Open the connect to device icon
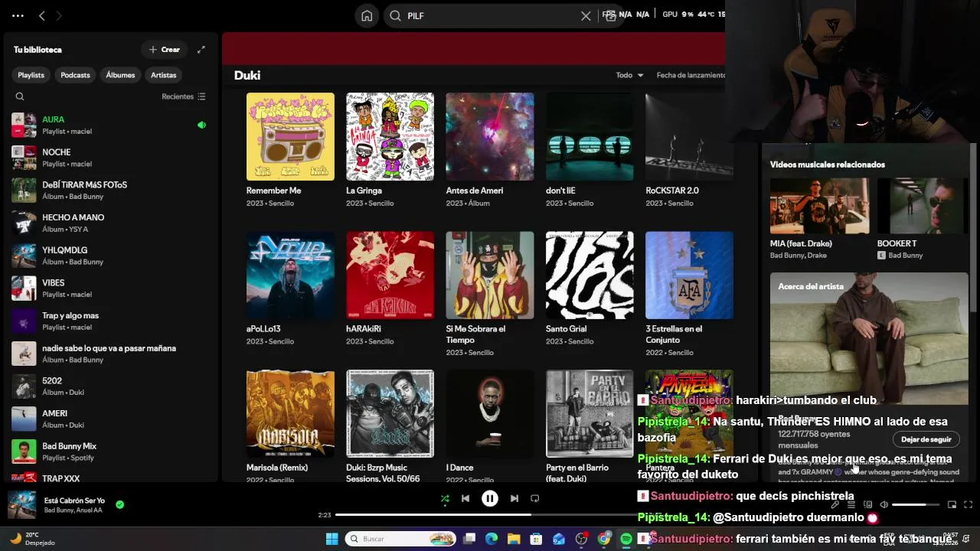980x551 pixels. point(867,504)
